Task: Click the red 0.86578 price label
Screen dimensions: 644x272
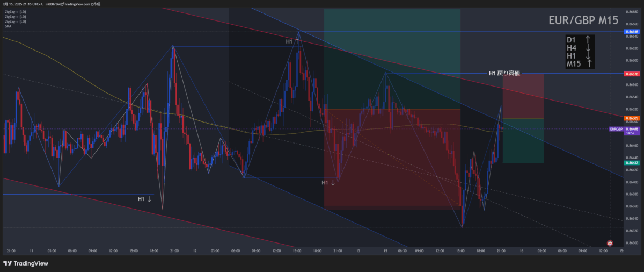Action: (632, 74)
